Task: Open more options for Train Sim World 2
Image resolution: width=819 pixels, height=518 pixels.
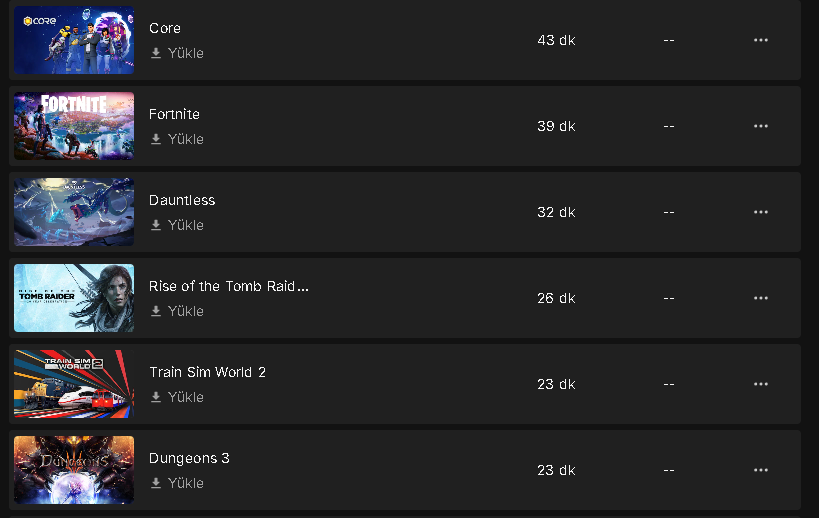Action: tap(760, 384)
